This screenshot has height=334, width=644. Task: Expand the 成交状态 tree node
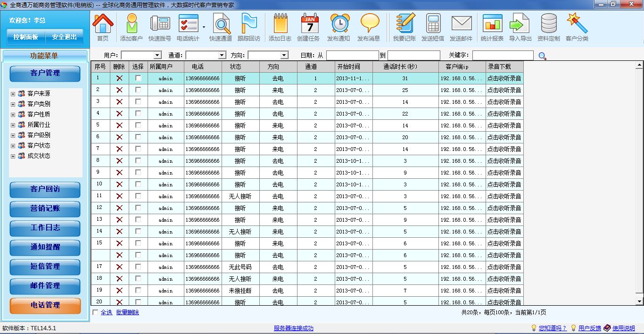coord(13,156)
